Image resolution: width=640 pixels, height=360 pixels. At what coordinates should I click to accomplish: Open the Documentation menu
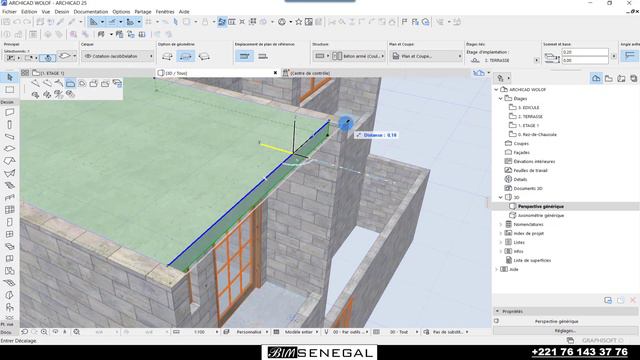[x=91, y=12]
